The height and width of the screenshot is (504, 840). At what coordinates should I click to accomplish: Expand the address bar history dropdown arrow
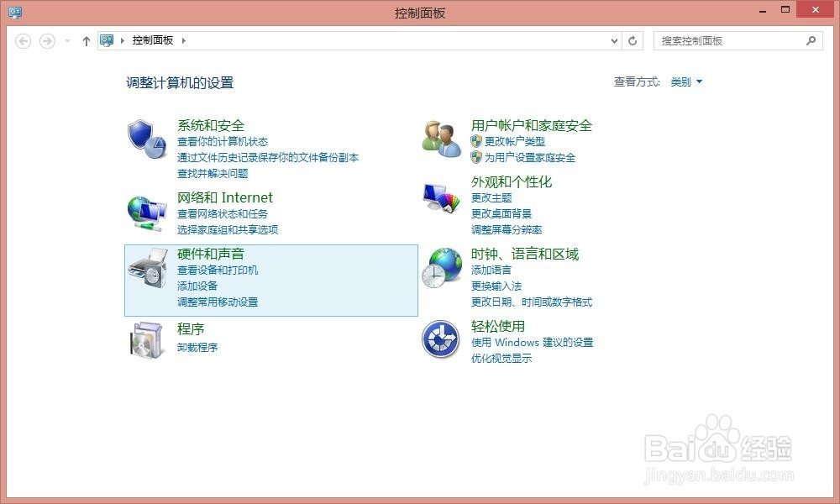pyautogui.click(x=616, y=40)
